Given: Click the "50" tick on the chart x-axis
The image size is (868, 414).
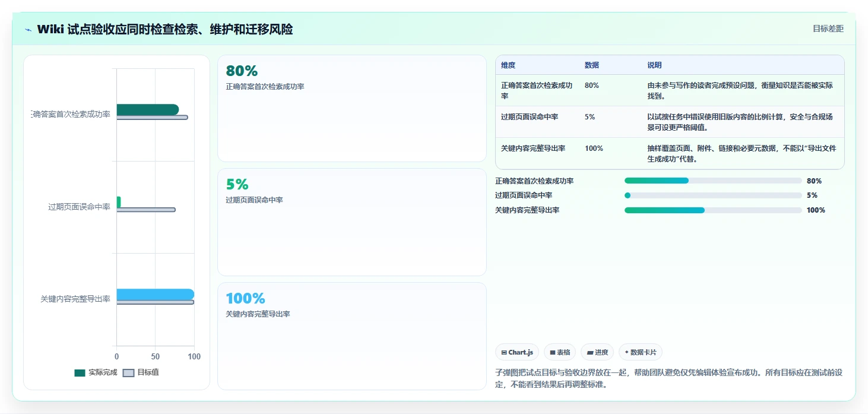Looking at the screenshot, I should pyautogui.click(x=156, y=356).
